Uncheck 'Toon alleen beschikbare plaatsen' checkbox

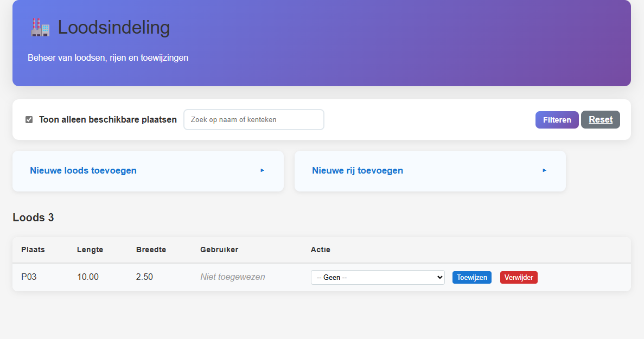tap(29, 119)
